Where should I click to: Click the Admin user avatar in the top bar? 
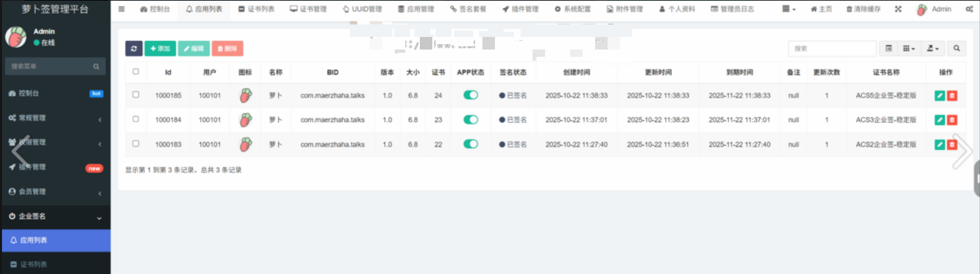pos(922,10)
